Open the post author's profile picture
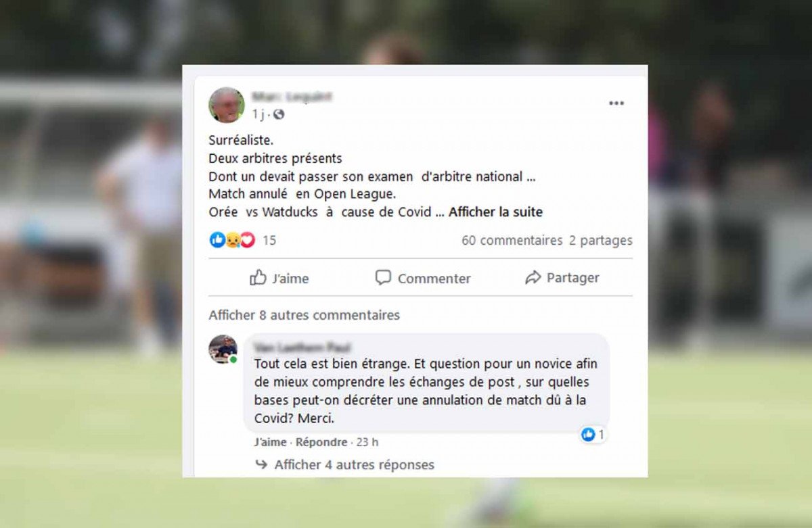The image size is (812, 528). coord(226,105)
